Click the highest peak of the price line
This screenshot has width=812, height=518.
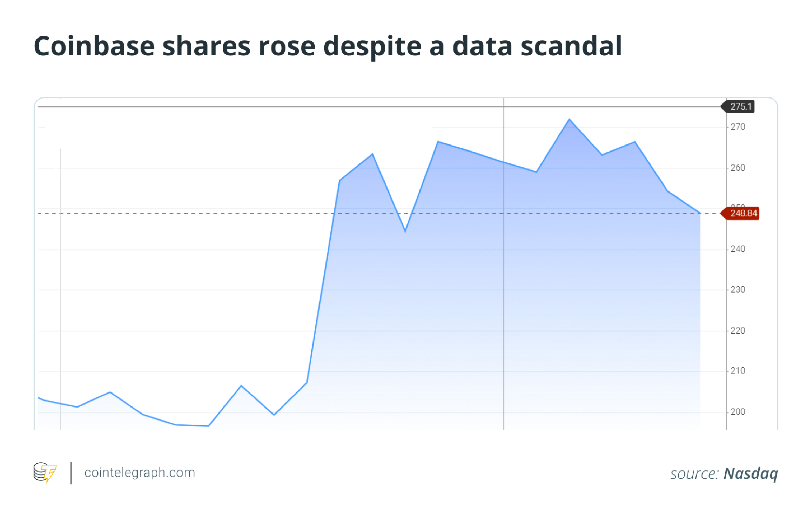pyautogui.click(x=569, y=119)
